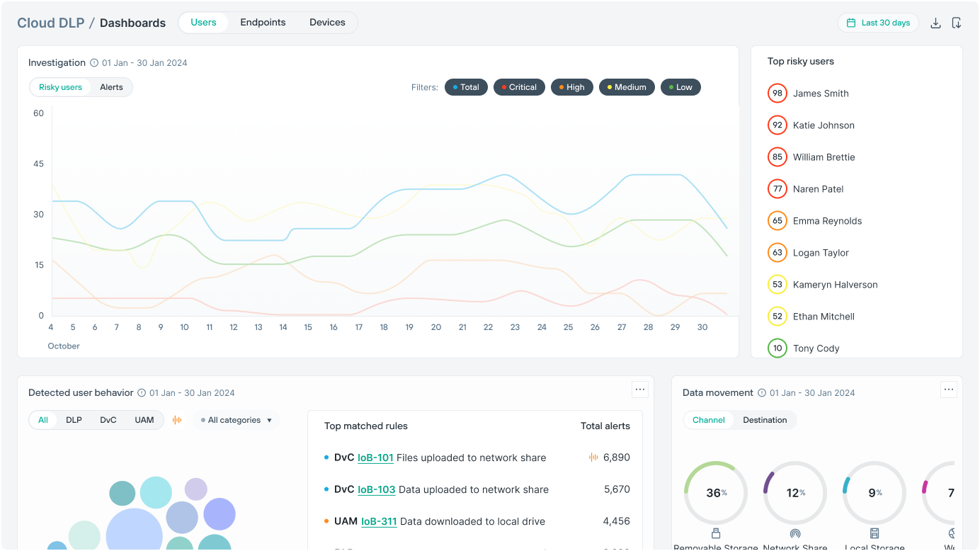Enable the Low severity filter
980x551 pixels.
point(680,86)
